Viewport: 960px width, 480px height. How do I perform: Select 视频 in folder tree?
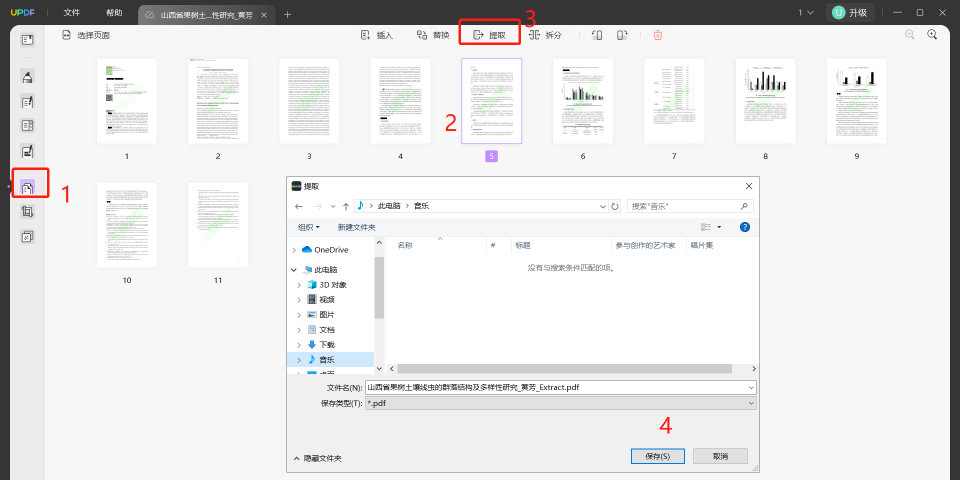[327, 299]
